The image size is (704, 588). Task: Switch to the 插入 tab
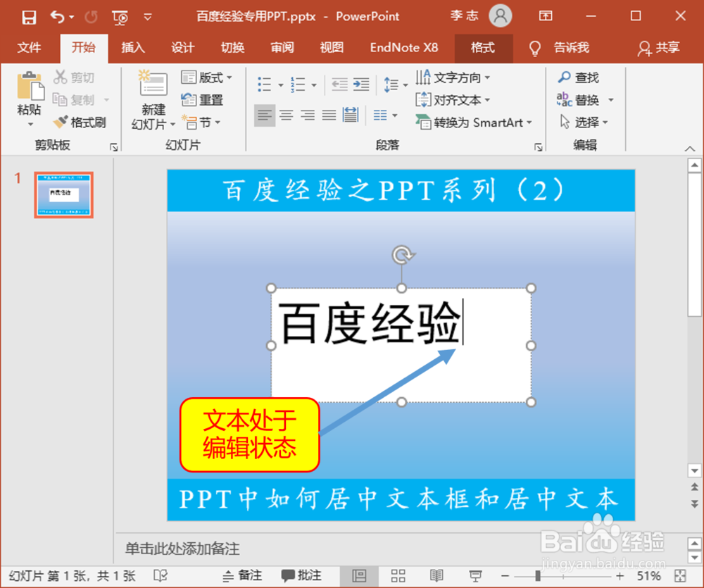133,47
